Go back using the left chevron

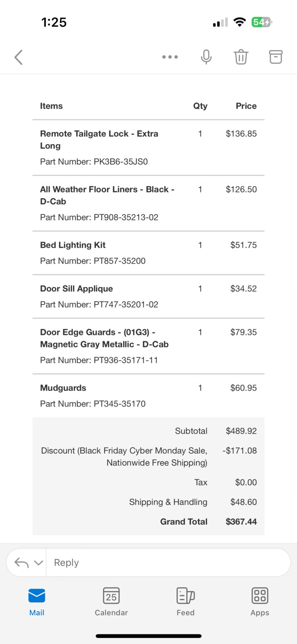(19, 57)
